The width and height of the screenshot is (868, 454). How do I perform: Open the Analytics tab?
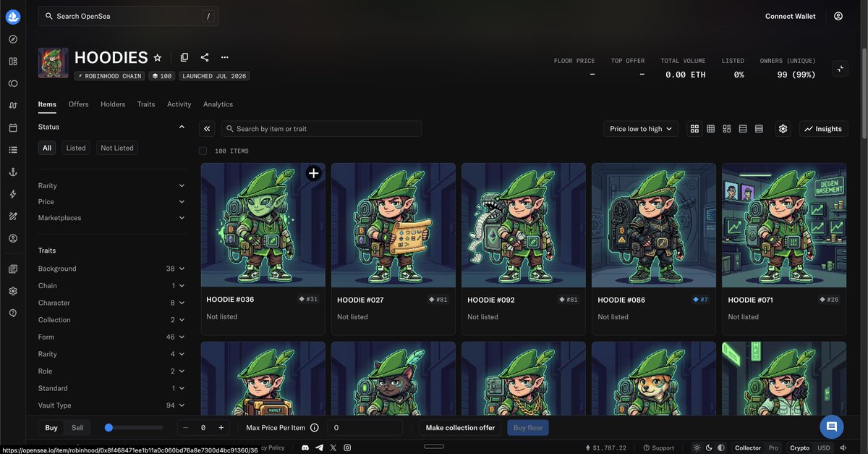(x=218, y=104)
